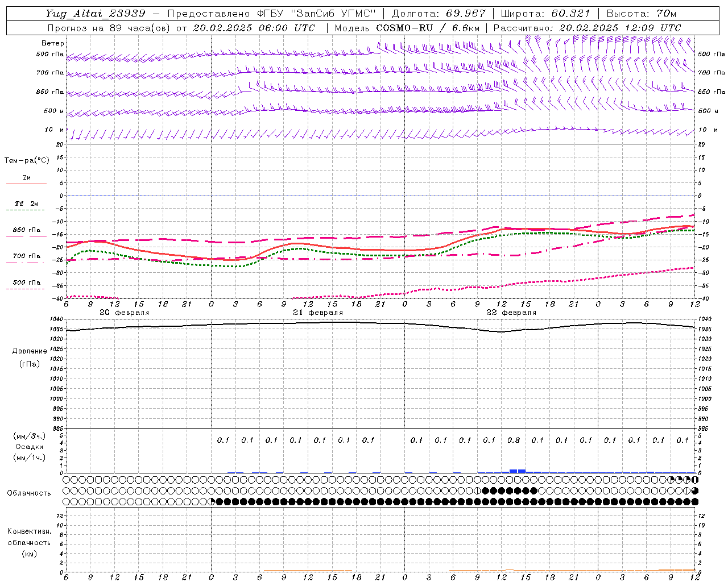Viewport: 728px width, 582px height.
Task: Select the 700 гПа temperature legend entry
Action: coord(26,256)
